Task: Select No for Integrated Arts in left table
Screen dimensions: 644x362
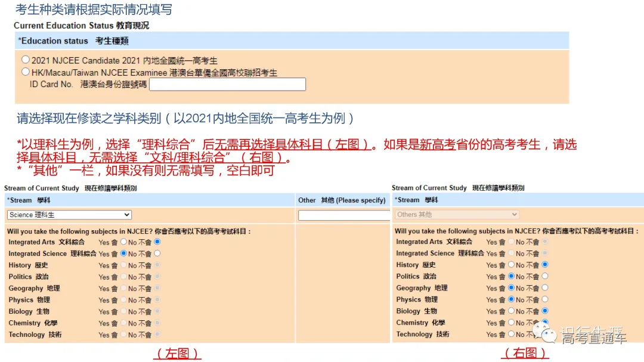Action: (x=157, y=242)
